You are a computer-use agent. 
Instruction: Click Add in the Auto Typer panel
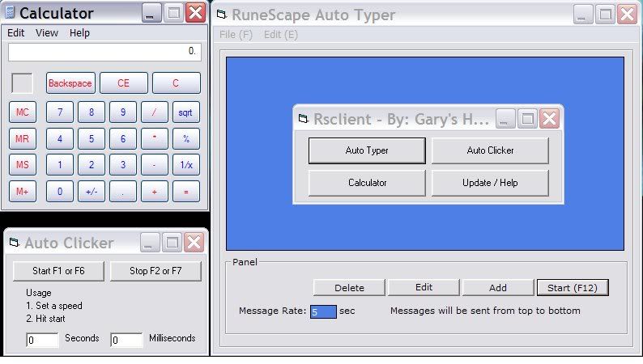click(498, 287)
